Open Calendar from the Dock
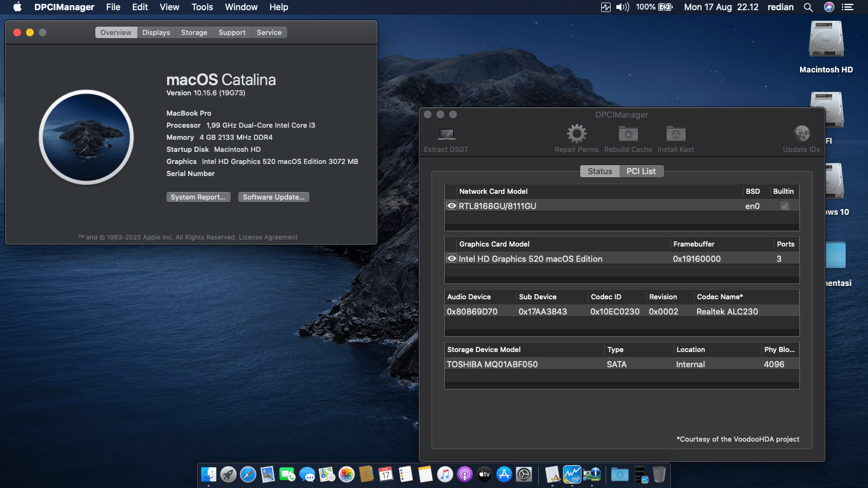Screen dimensions: 868x488 pos(386,474)
